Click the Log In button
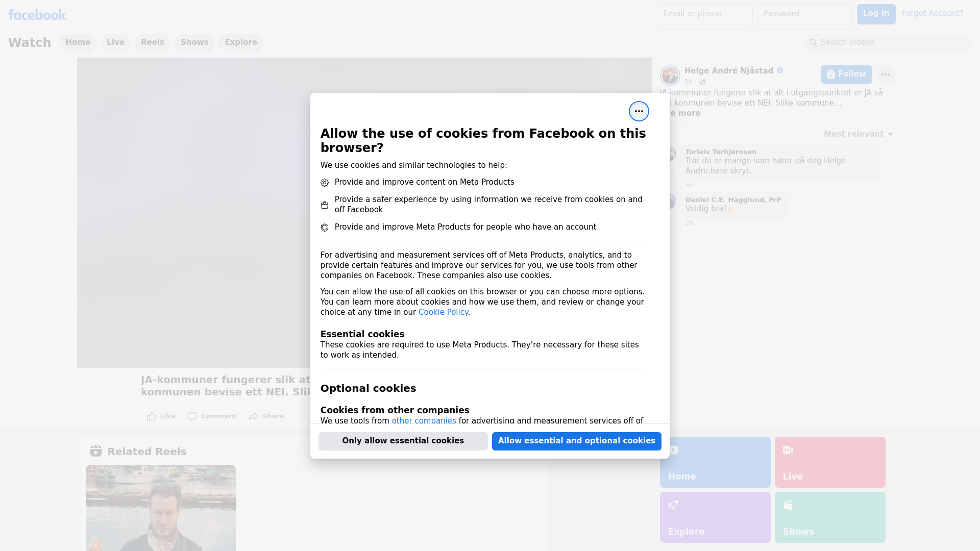Image resolution: width=980 pixels, height=551 pixels. [876, 14]
